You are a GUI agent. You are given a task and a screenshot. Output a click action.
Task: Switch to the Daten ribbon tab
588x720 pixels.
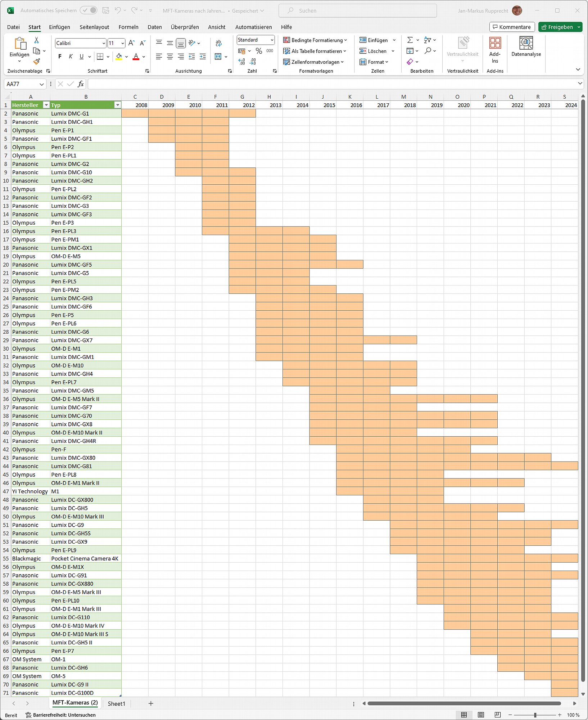click(x=155, y=27)
